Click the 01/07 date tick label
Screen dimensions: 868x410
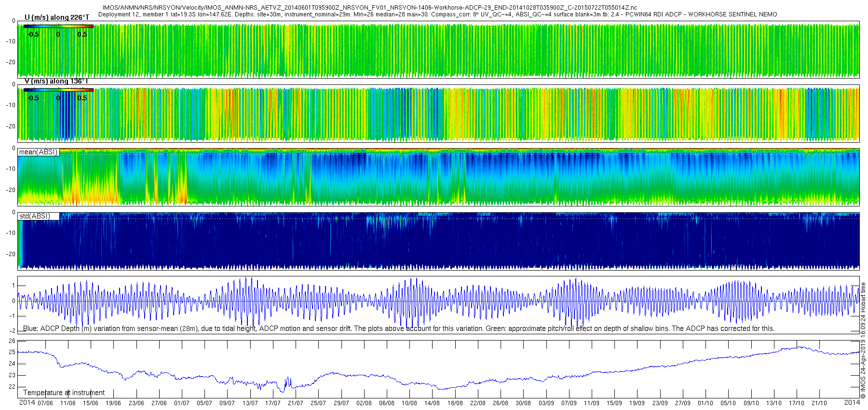pyautogui.click(x=181, y=403)
